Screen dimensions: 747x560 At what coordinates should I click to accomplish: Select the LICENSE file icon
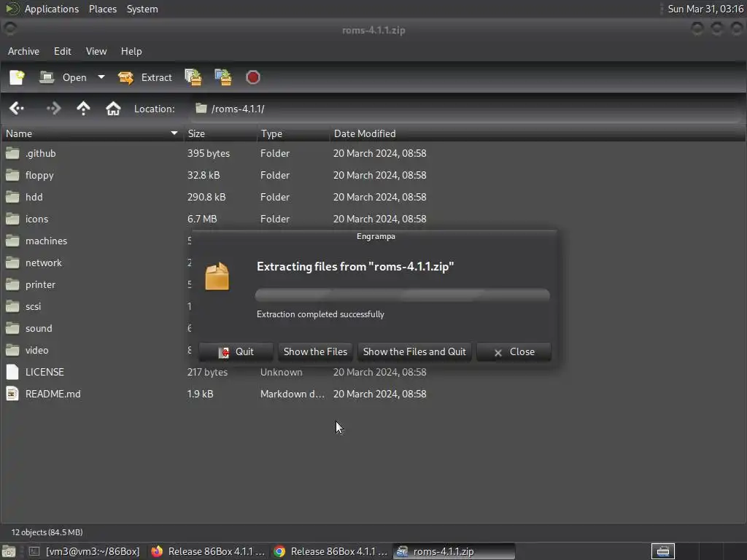coord(12,372)
